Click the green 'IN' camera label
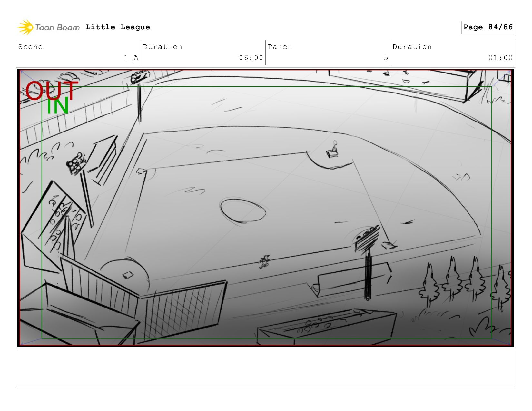The image size is (532, 411). (58, 106)
